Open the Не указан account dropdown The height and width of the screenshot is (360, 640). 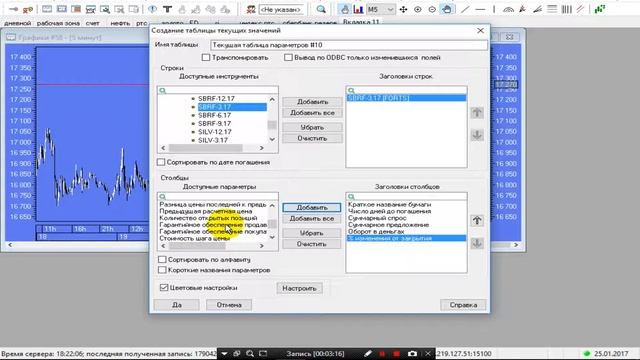click(x=282, y=9)
